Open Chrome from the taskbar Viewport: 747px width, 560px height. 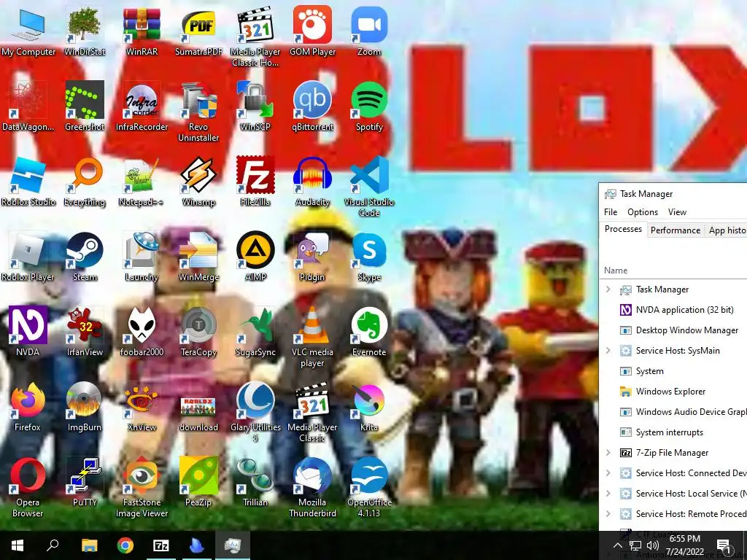click(125, 545)
